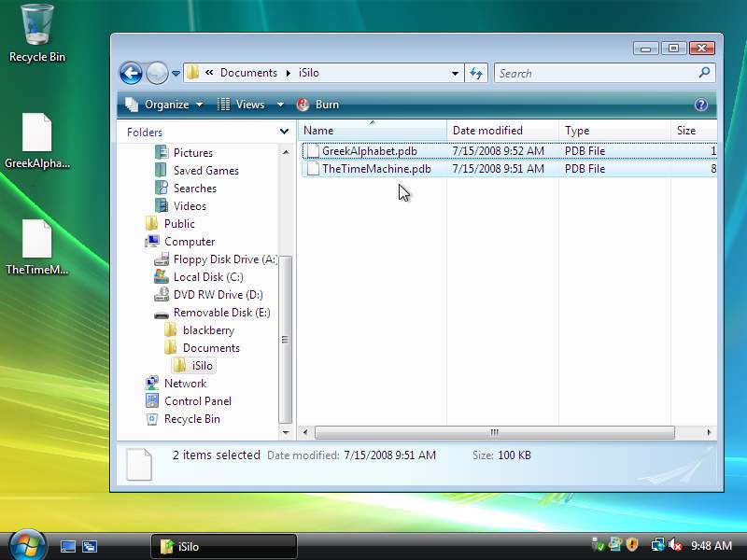Image resolution: width=747 pixels, height=560 pixels.
Task: Click the Burn toolbar button
Action: point(317,105)
